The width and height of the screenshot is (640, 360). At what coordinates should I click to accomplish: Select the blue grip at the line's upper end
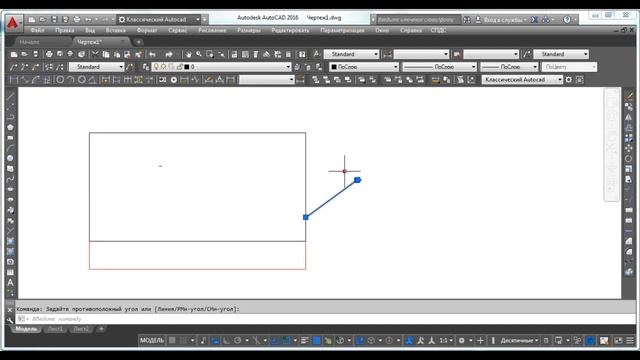coord(358,180)
